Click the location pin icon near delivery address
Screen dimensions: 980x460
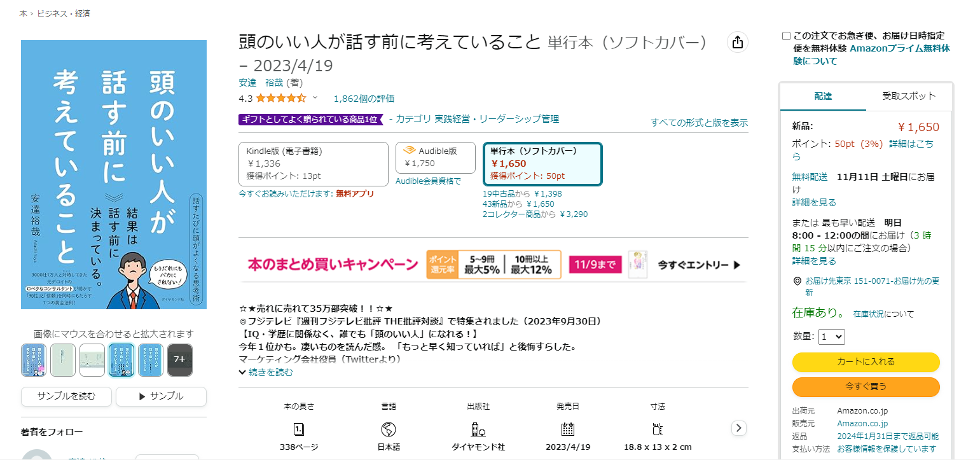[797, 281]
